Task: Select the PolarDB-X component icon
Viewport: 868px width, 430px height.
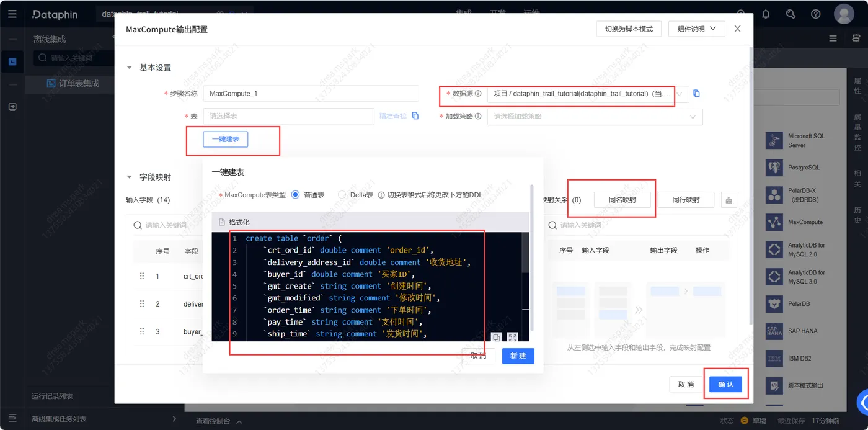Action: (774, 195)
